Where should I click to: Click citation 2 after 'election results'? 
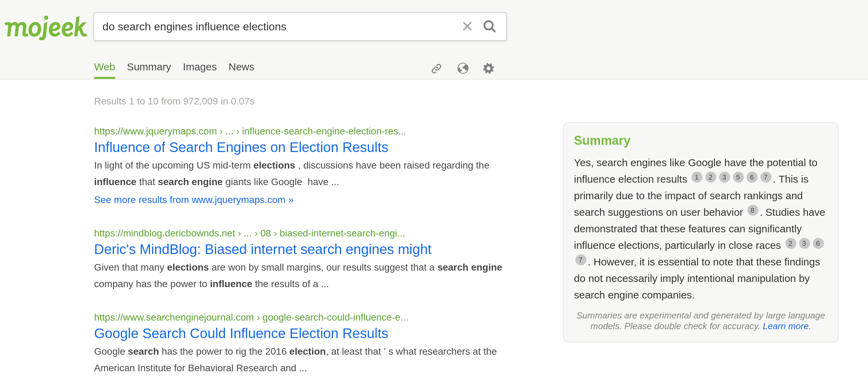pos(710,177)
